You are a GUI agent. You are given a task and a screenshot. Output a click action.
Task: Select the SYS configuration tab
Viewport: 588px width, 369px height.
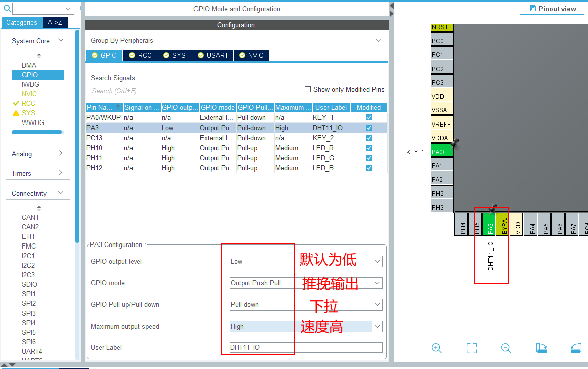(x=174, y=55)
